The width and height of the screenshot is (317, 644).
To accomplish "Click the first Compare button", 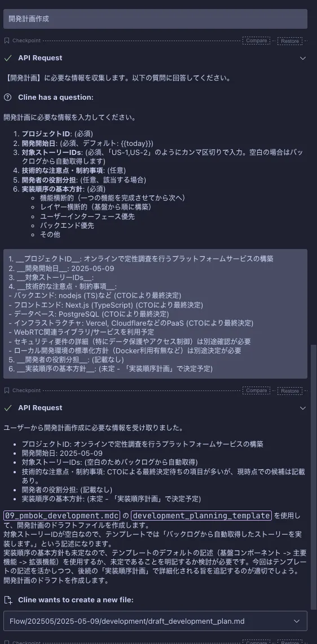I will [256, 41].
